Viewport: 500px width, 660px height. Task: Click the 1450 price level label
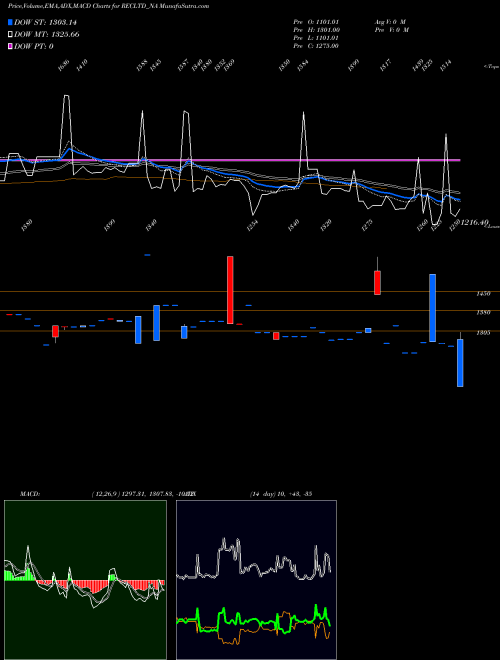point(483,294)
